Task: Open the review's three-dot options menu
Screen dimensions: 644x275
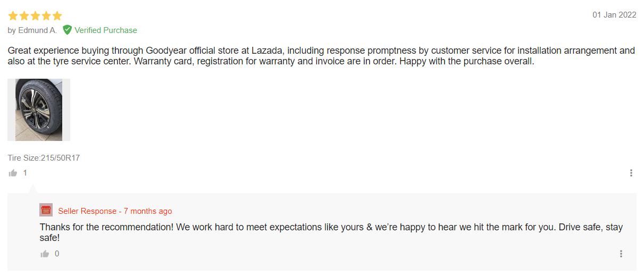Action: coord(631,173)
